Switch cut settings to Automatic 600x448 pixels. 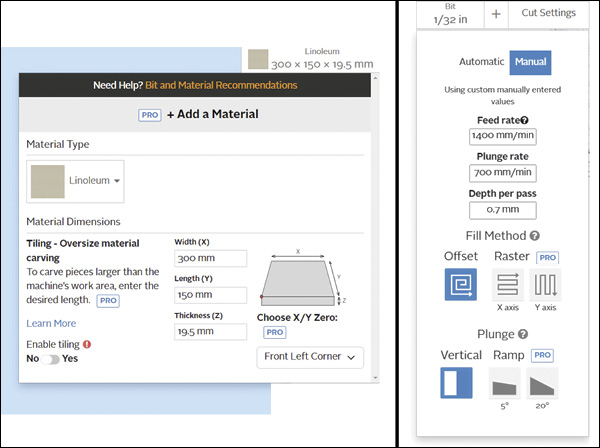click(x=481, y=62)
